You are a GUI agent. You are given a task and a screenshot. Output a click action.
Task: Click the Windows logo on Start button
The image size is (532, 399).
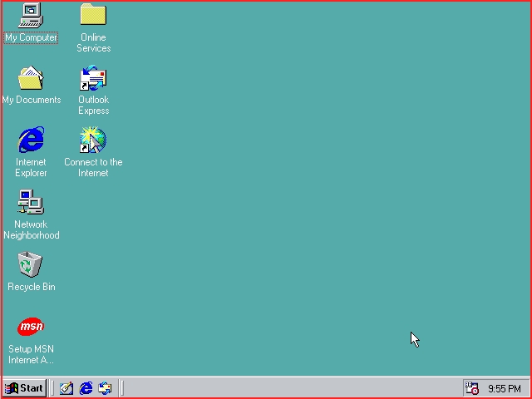tap(12, 388)
